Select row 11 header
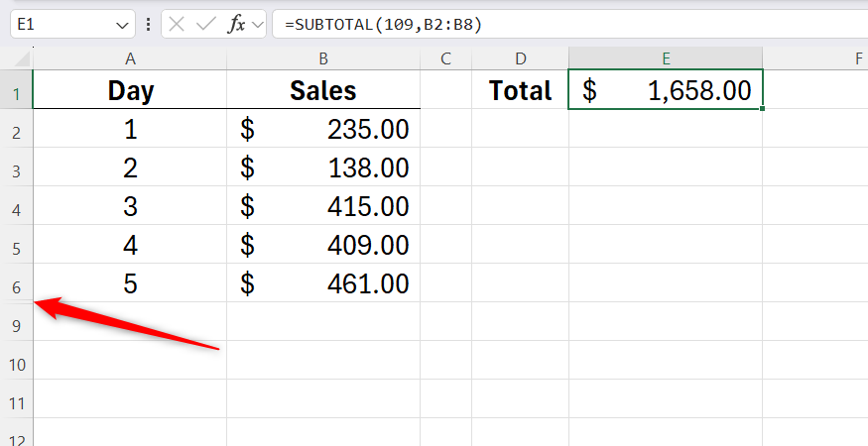The height and width of the screenshot is (446, 868). [17, 399]
